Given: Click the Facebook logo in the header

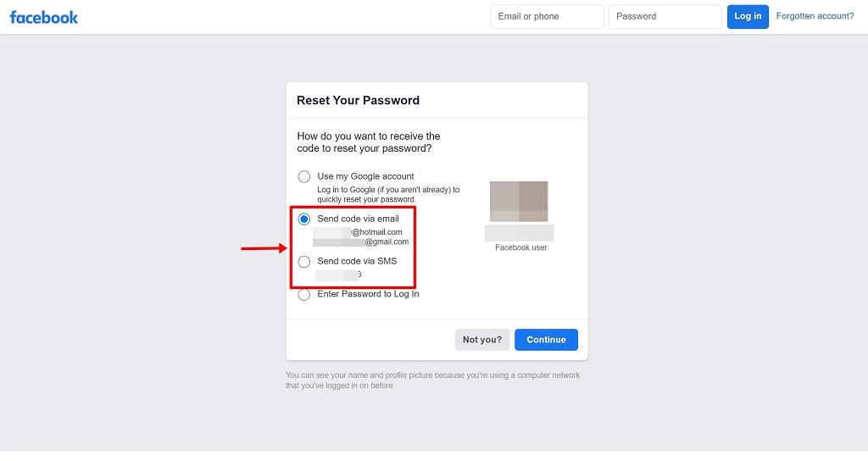Looking at the screenshot, I should pyautogui.click(x=44, y=17).
